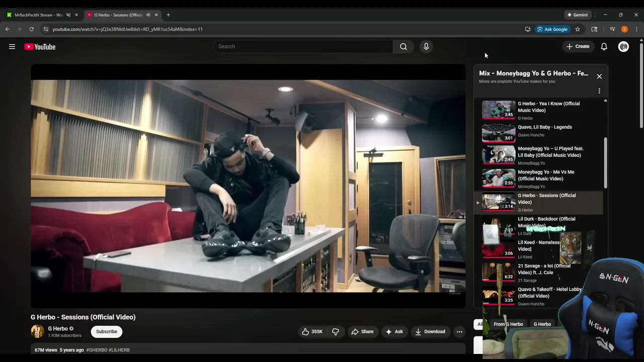
Task: Close the Mix playlist panel
Action: [599, 76]
